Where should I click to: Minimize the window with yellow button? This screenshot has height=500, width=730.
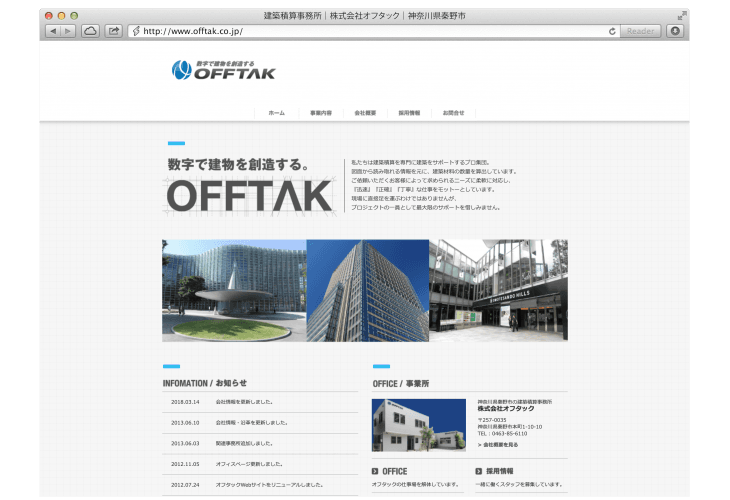click(61, 16)
